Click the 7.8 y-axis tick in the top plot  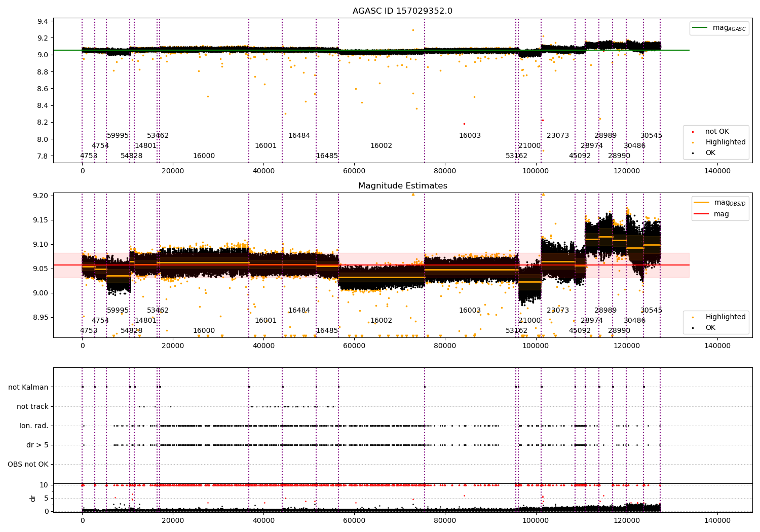(44, 156)
